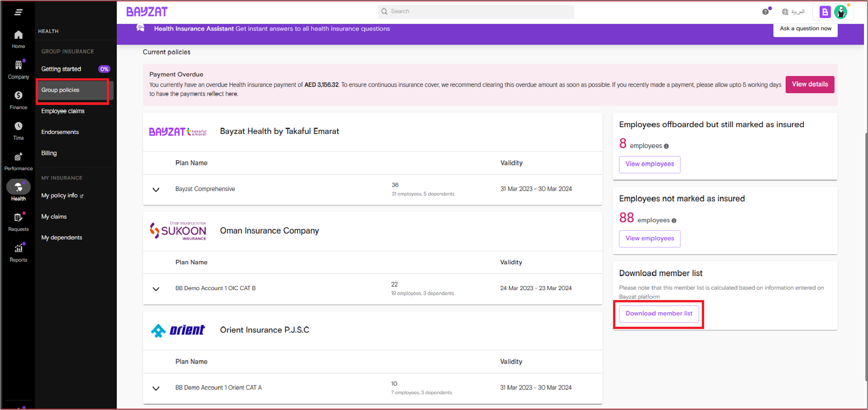Click Download member list button

click(659, 313)
